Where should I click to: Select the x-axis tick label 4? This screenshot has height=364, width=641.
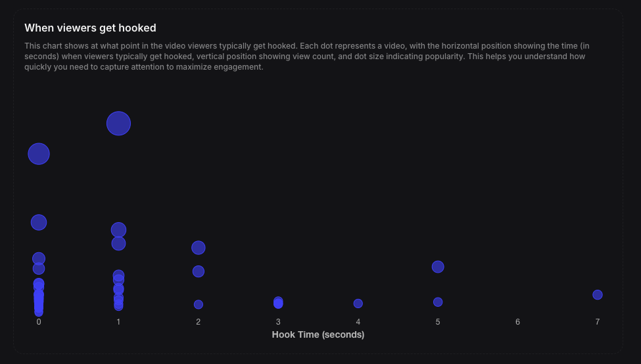click(358, 322)
